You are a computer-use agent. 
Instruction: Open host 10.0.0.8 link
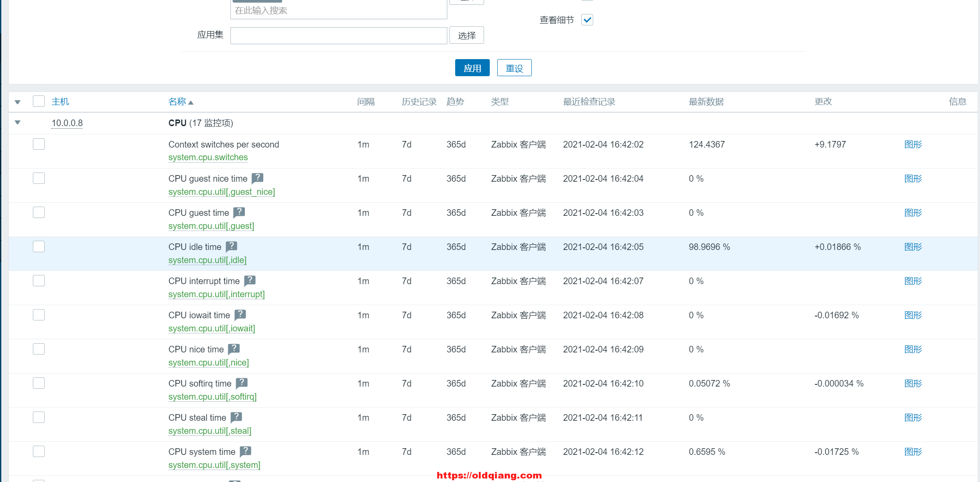(x=67, y=123)
